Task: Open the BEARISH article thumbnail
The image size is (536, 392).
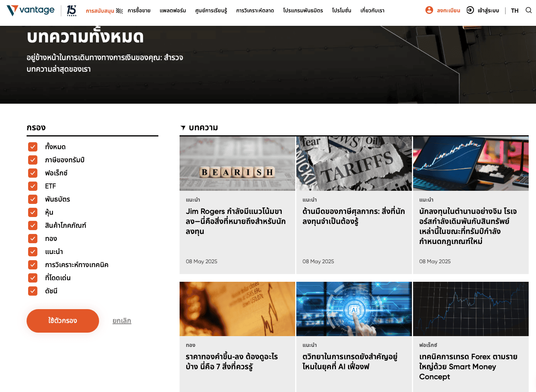Action: pyautogui.click(x=237, y=163)
